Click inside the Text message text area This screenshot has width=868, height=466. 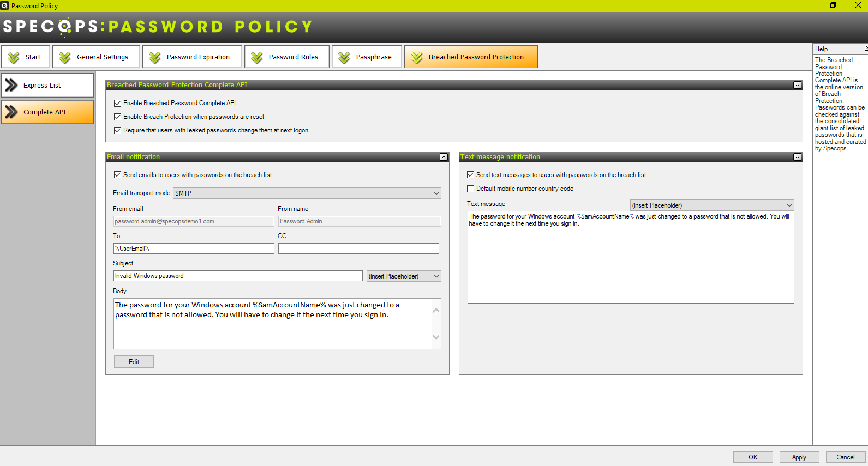point(631,257)
